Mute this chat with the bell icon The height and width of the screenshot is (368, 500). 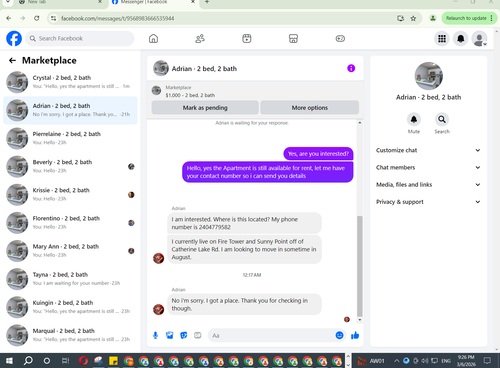tap(414, 119)
